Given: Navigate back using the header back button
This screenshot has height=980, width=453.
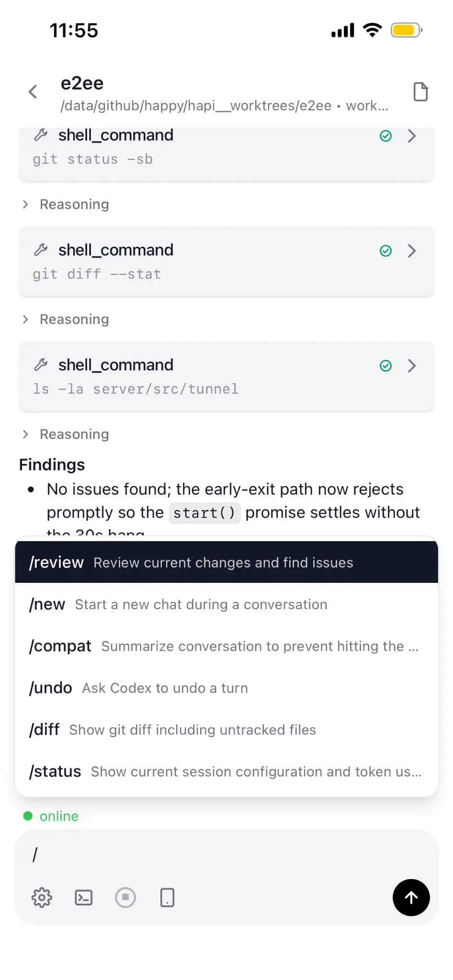Looking at the screenshot, I should pos(32,91).
